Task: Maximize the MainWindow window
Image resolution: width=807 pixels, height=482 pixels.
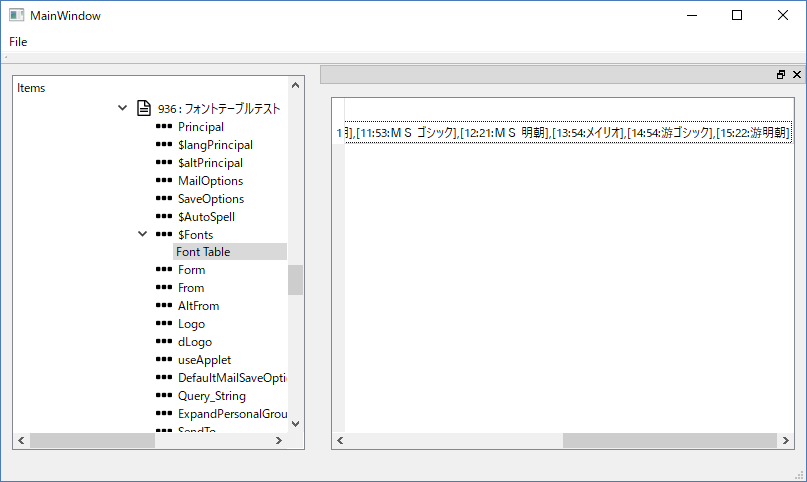Action: (737, 15)
